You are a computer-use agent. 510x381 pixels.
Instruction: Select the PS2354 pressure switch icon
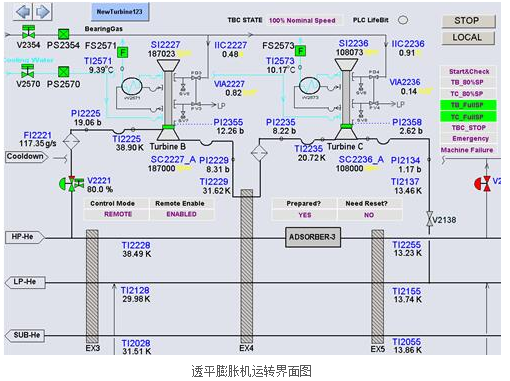(x=63, y=34)
